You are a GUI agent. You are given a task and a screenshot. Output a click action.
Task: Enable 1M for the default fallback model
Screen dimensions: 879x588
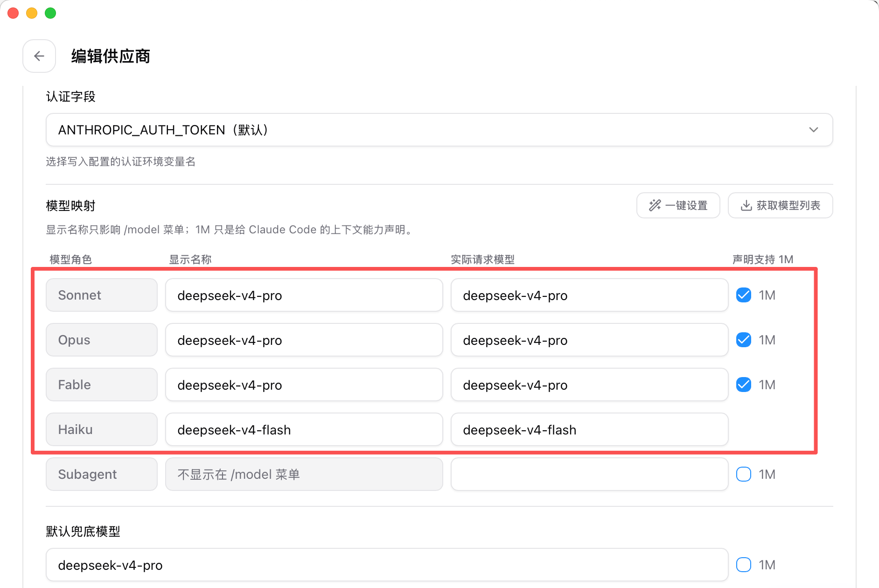(x=744, y=565)
